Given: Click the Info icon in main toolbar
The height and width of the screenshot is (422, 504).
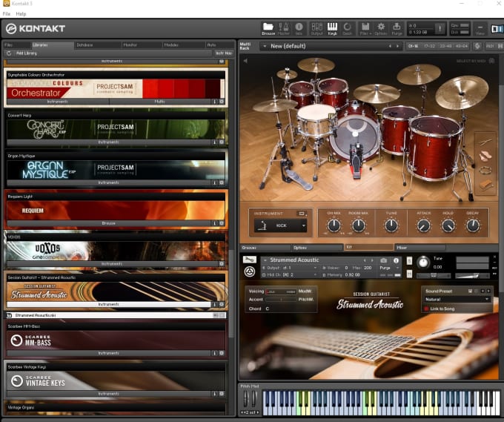Looking at the screenshot, I should click(299, 29).
